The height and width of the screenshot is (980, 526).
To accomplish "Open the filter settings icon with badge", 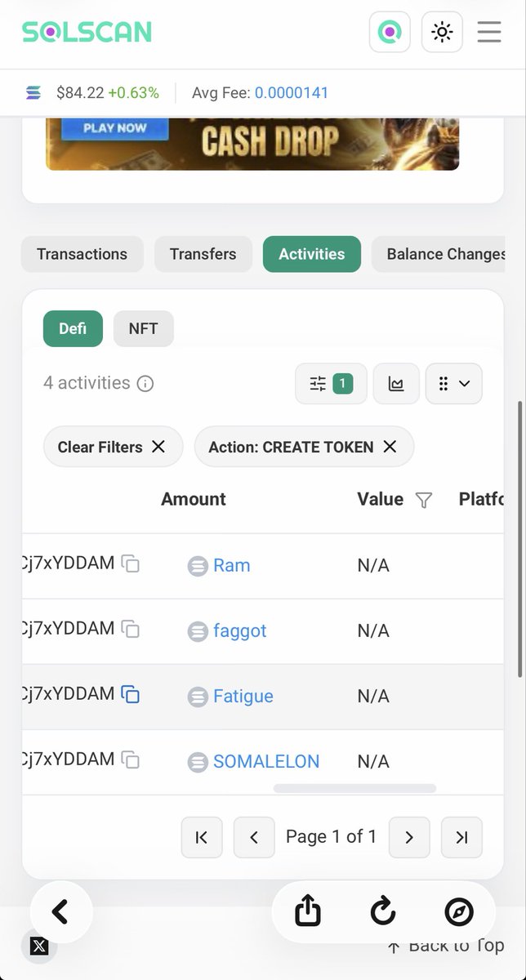I will click(331, 384).
